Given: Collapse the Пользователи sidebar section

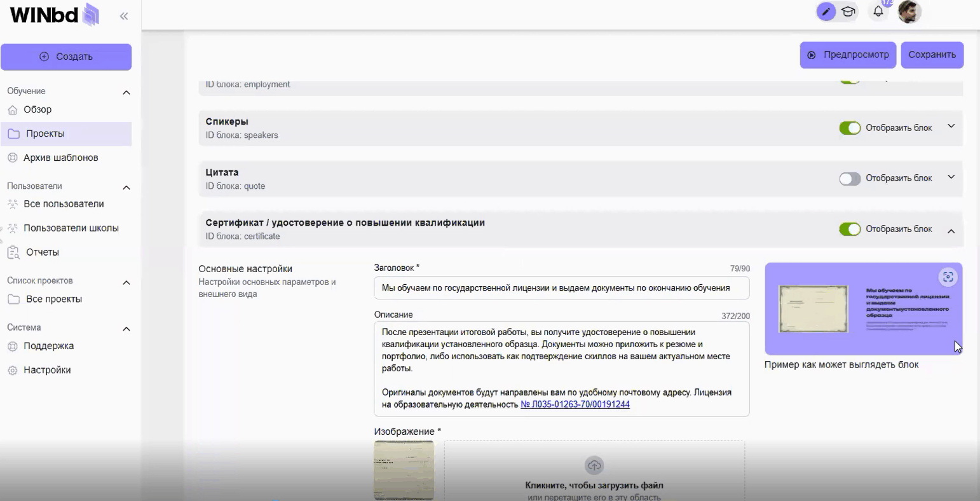Looking at the screenshot, I should 126,188.
